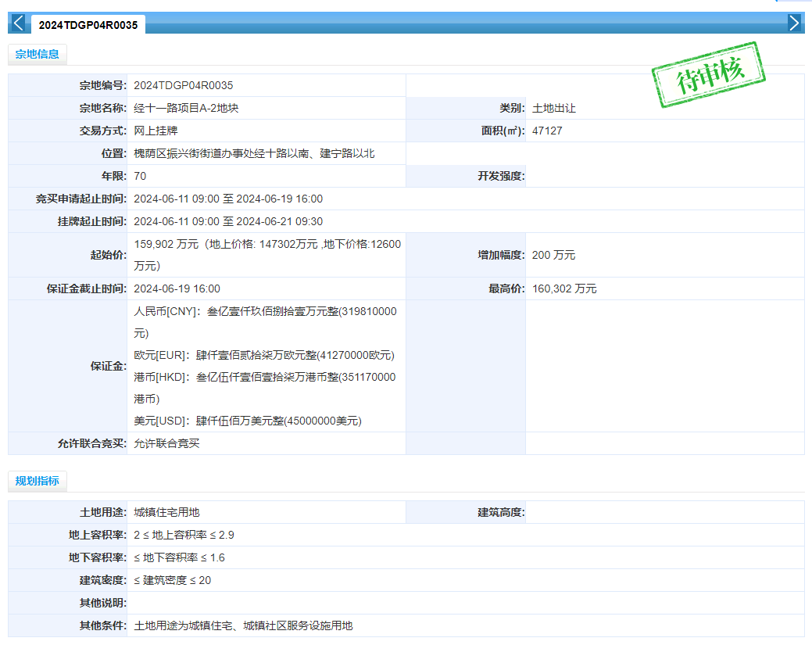The image size is (812, 645).
Task: Click the left arrow tab scroll icon
Action: pyautogui.click(x=18, y=23)
